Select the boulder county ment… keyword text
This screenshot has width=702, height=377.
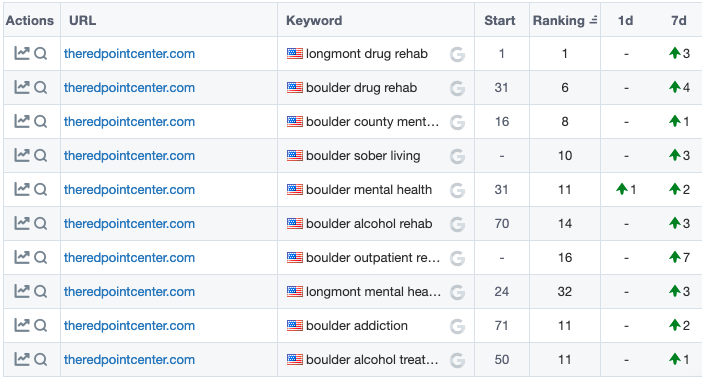coord(372,121)
